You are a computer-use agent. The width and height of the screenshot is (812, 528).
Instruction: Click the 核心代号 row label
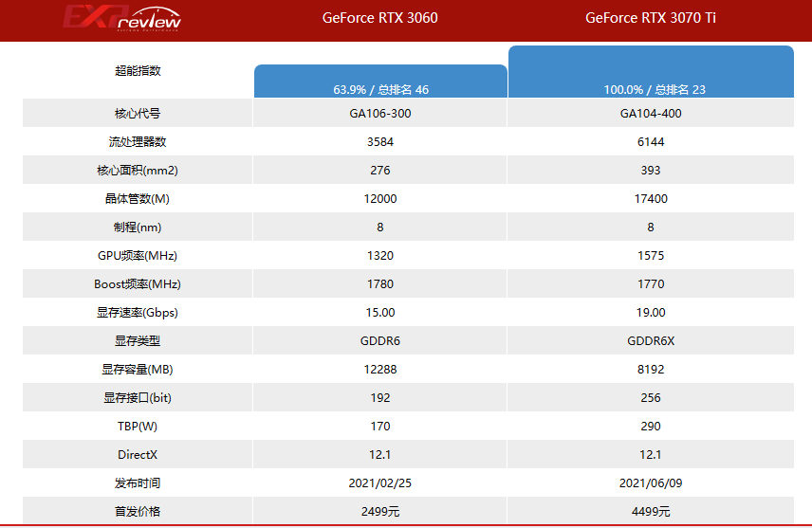coord(138,114)
